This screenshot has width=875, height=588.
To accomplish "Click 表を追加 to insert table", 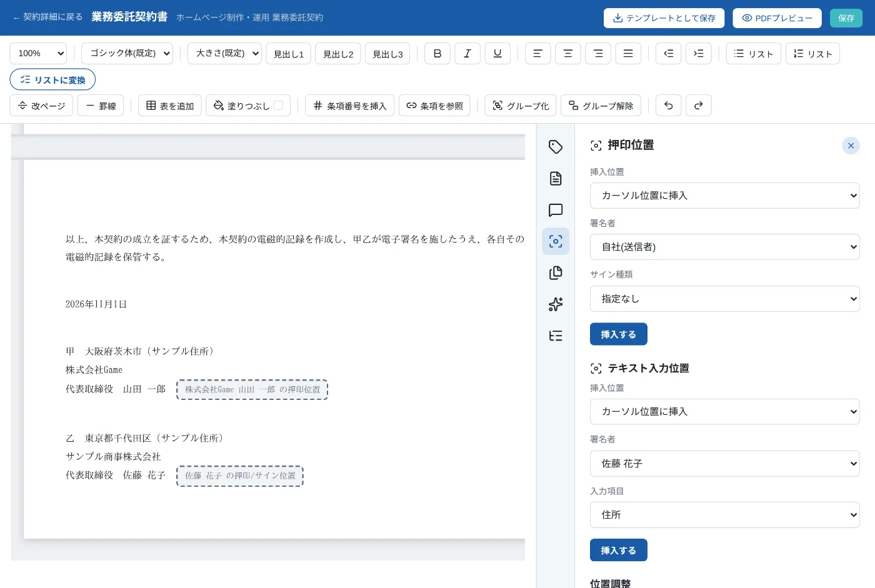I will pyautogui.click(x=170, y=106).
